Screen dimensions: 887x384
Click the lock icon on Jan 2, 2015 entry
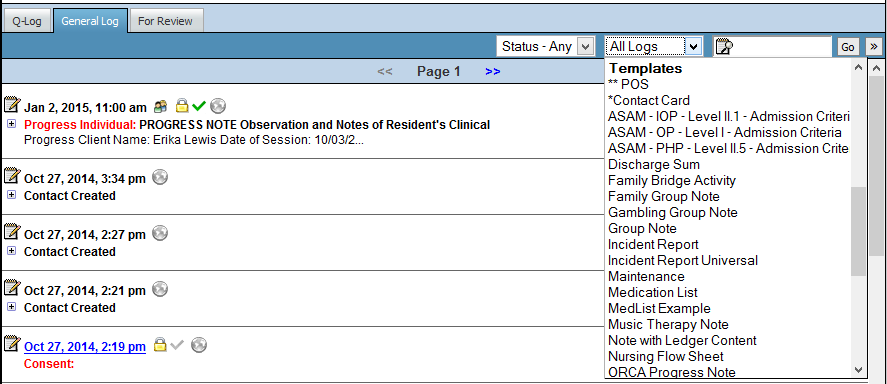click(182, 105)
